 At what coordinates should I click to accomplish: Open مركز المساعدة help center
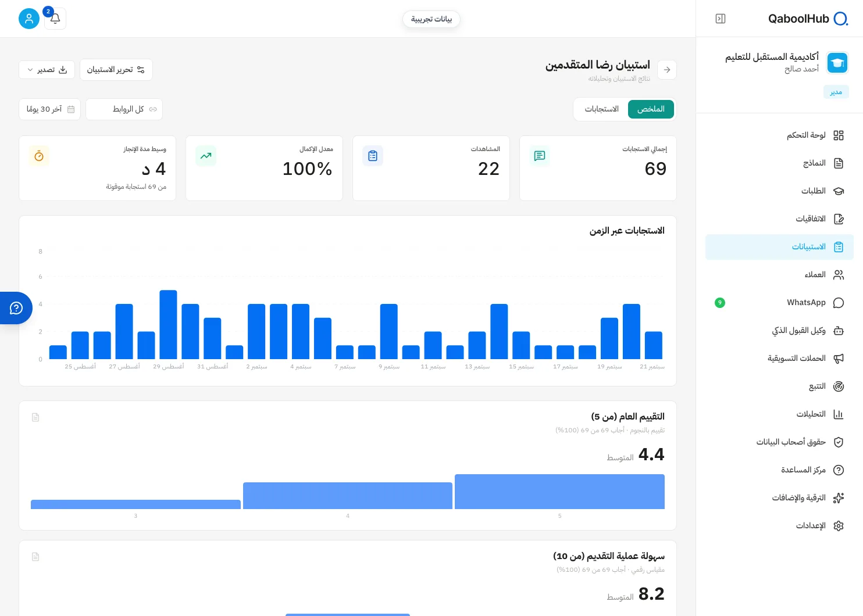coord(779,470)
